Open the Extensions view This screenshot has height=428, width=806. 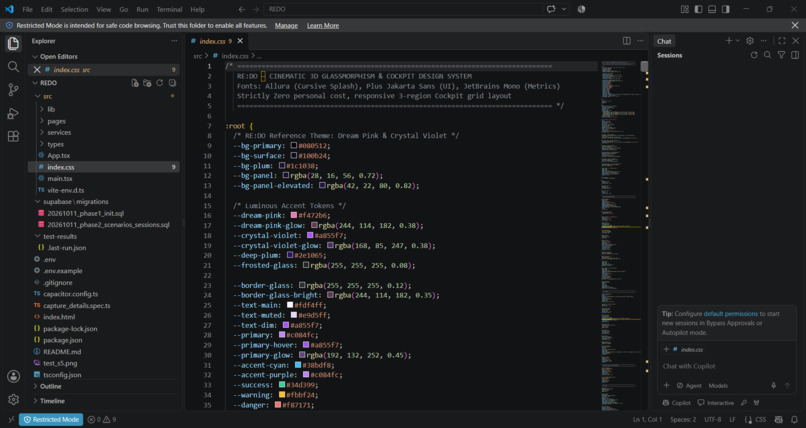click(13, 136)
